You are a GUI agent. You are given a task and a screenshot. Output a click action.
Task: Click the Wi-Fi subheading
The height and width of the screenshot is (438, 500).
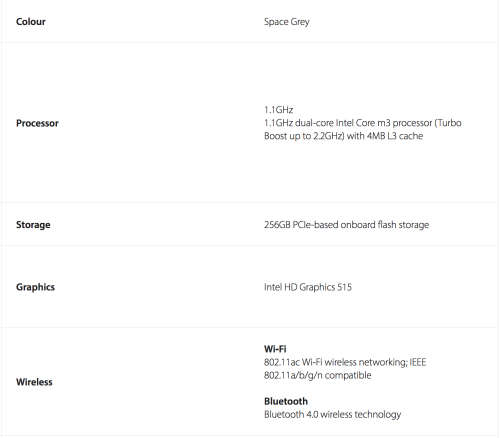pos(275,349)
